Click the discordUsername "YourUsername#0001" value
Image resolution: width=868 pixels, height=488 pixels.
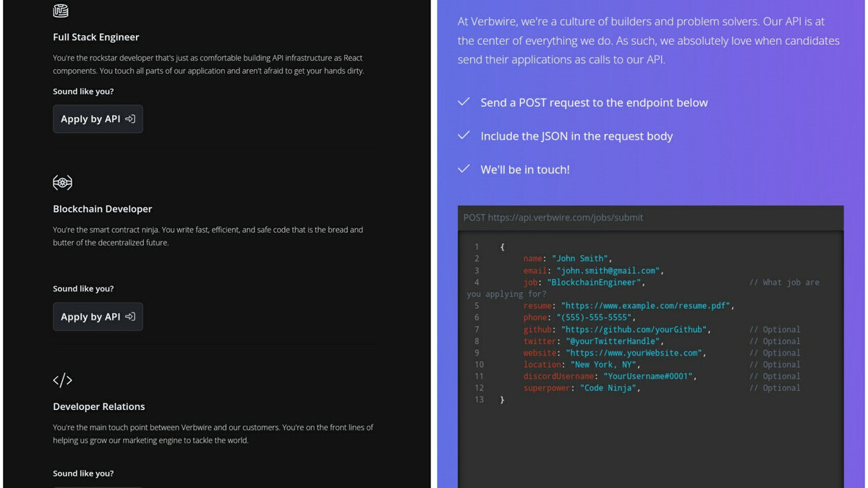pyautogui.click(x=647, y=376)
